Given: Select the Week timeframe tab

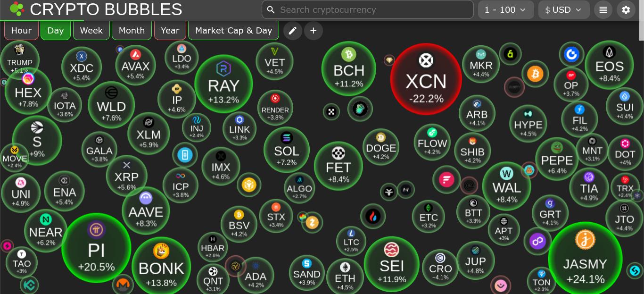Looking at the screenshot, I should tap(91, 31).
